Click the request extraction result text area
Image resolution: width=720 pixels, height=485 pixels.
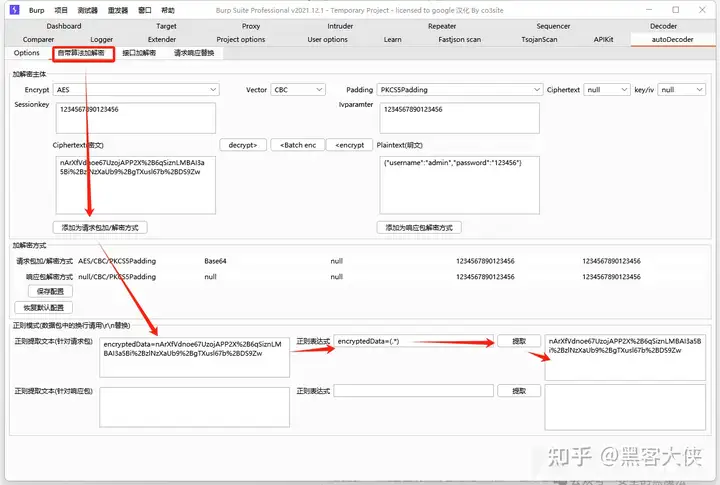pos(625,358)
